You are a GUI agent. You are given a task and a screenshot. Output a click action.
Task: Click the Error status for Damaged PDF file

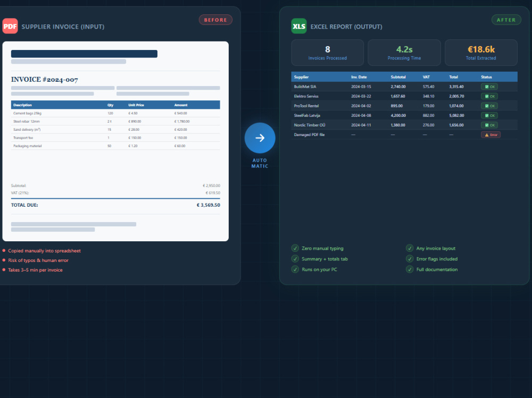point(491,134)
